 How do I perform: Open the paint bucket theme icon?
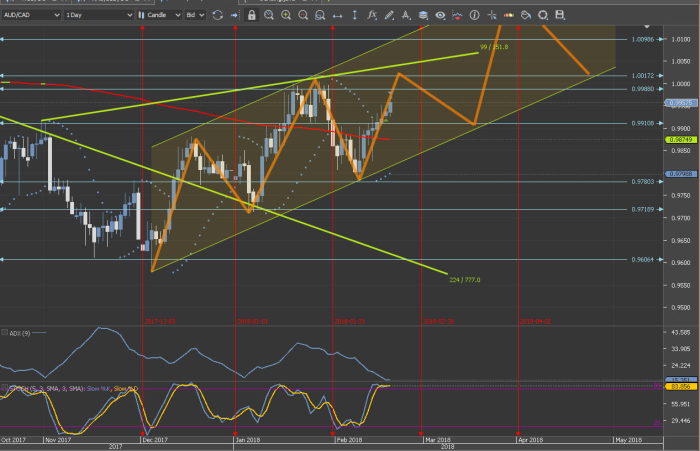click(x=526, y=15)
